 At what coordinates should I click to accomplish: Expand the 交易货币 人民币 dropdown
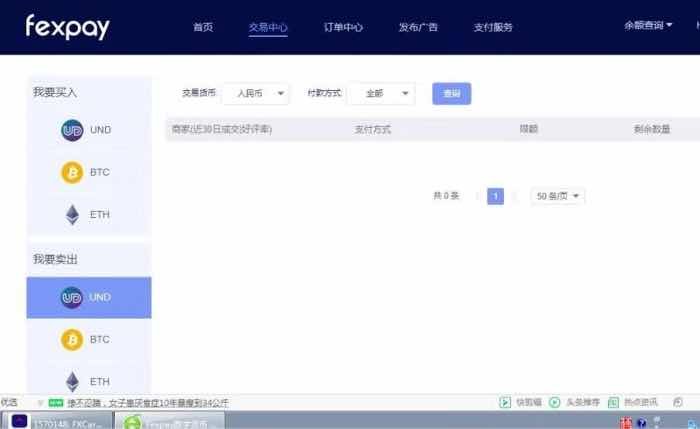pos(255,93)
